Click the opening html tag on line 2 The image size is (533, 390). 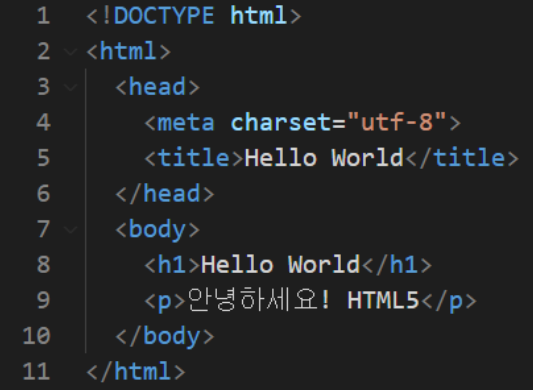tap(128, 52)
